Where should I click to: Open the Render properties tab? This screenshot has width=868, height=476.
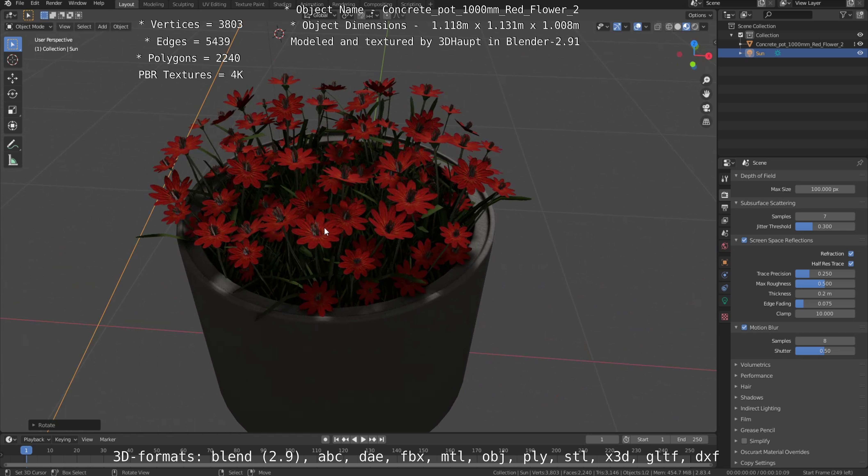724,195
